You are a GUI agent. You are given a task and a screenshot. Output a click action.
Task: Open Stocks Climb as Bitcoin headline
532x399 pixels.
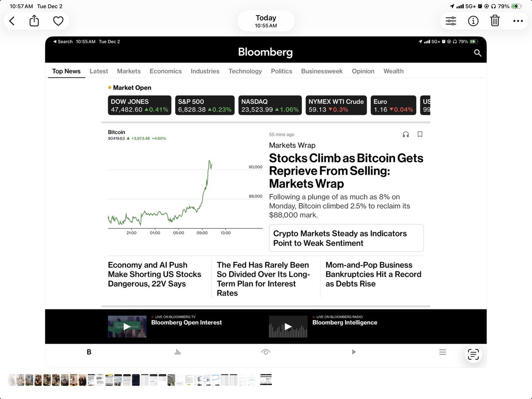(x=346, y=171)
